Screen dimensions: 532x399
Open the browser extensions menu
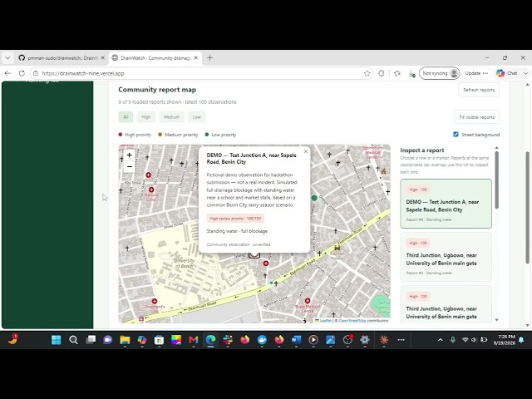pos(382,73)
